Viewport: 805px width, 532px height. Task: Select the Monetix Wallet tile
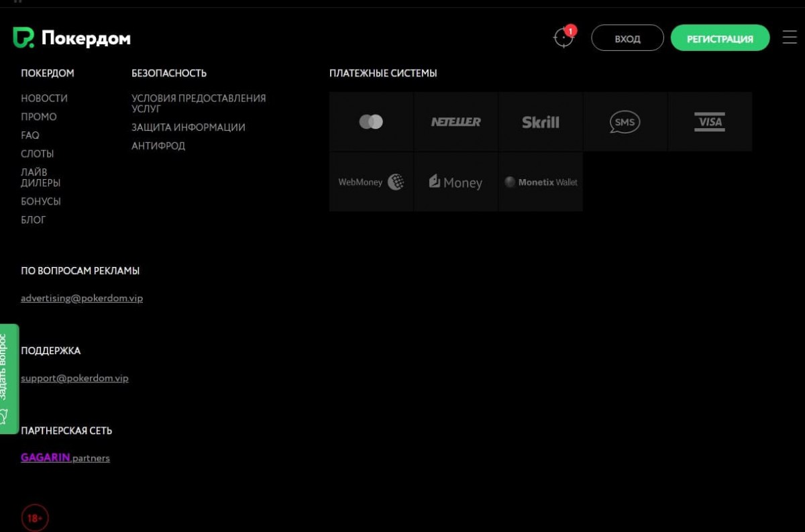tap(540, 182)
